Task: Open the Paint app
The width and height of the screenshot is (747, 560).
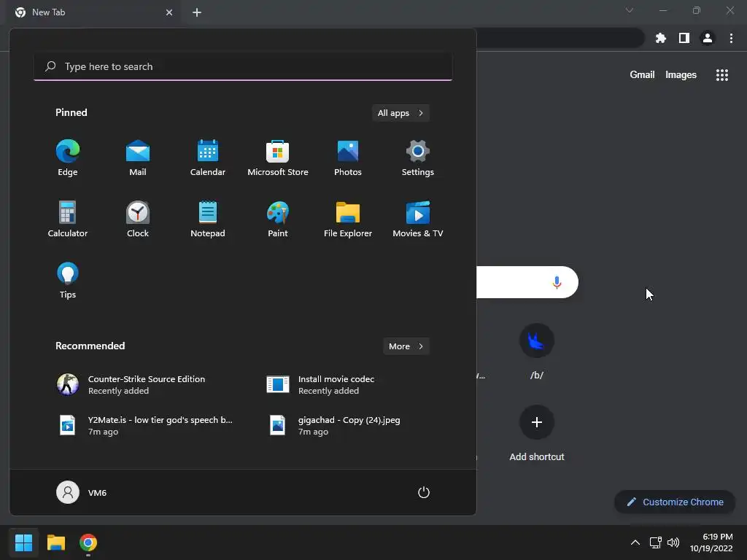Action: pos(278,219)
